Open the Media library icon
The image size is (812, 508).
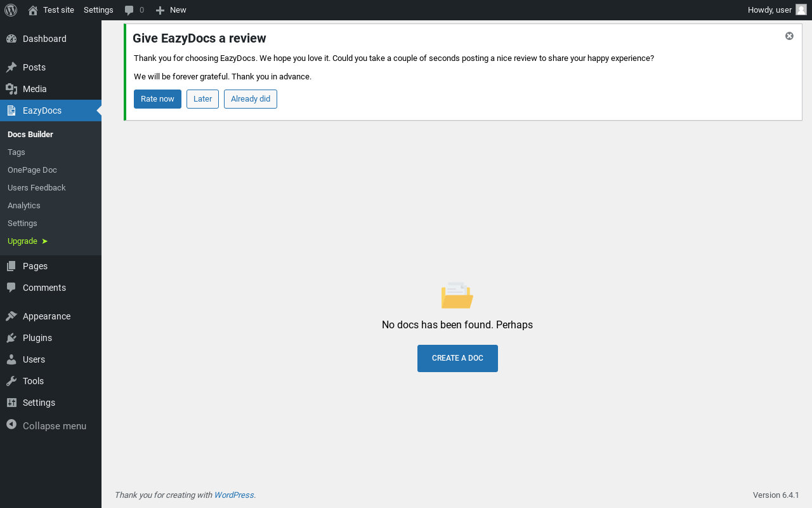[11, 89]
